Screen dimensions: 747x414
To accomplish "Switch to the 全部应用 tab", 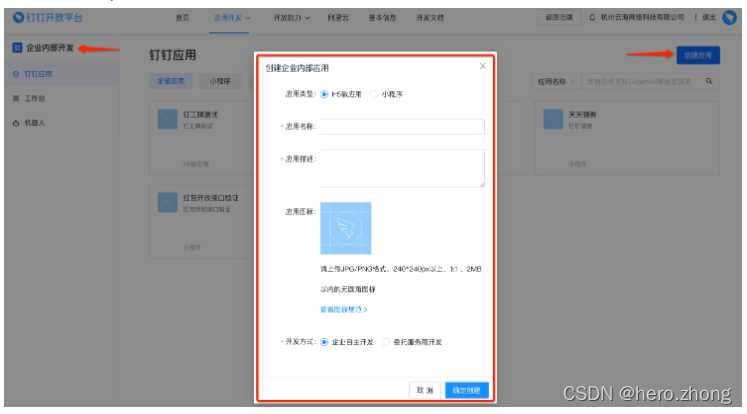I will click(x=171, y=81).
